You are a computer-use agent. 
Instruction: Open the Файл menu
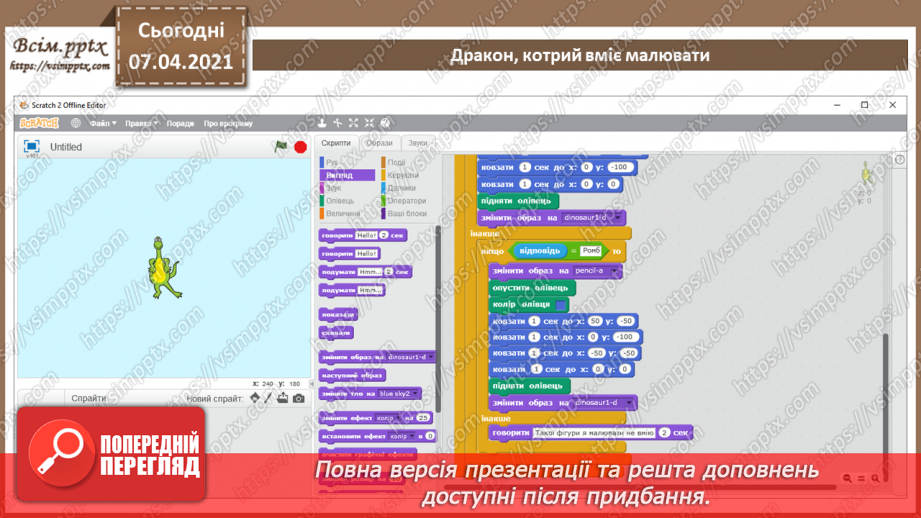[x=103, y=123]
